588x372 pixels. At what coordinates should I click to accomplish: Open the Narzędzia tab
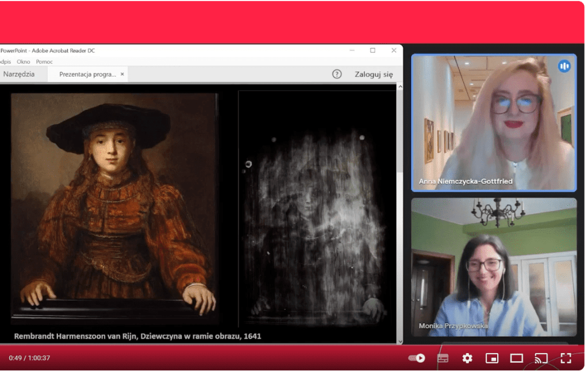click(x=19, y=74)
